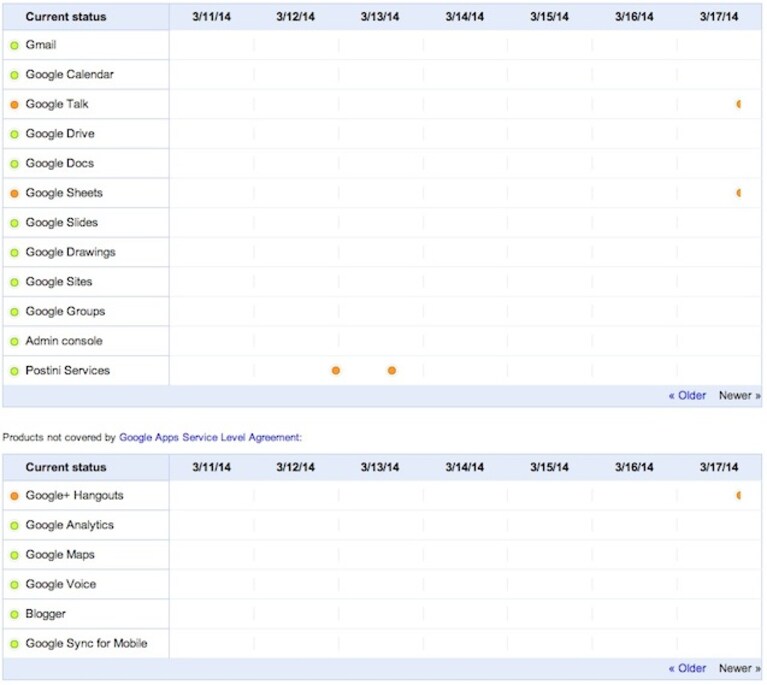
Task: Open the Google Talk incident marker on 3/17/14
Action: click(739, 104)
